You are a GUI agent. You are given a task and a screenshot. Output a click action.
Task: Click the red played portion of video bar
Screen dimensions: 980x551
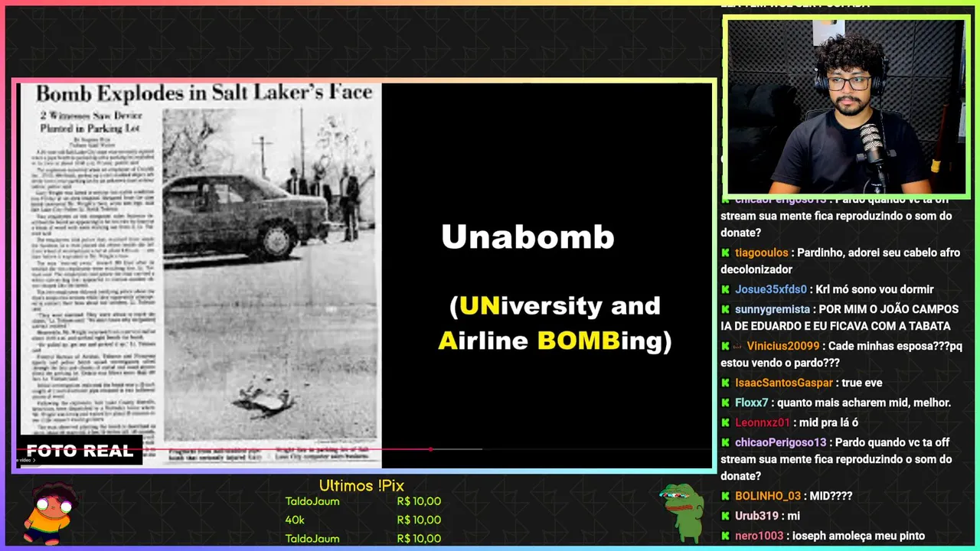tap(223, 449)
